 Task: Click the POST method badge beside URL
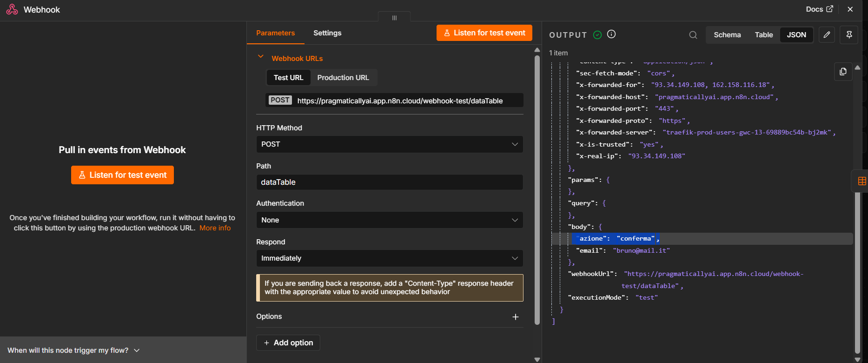pyautogui.click(x=280, y=100)
